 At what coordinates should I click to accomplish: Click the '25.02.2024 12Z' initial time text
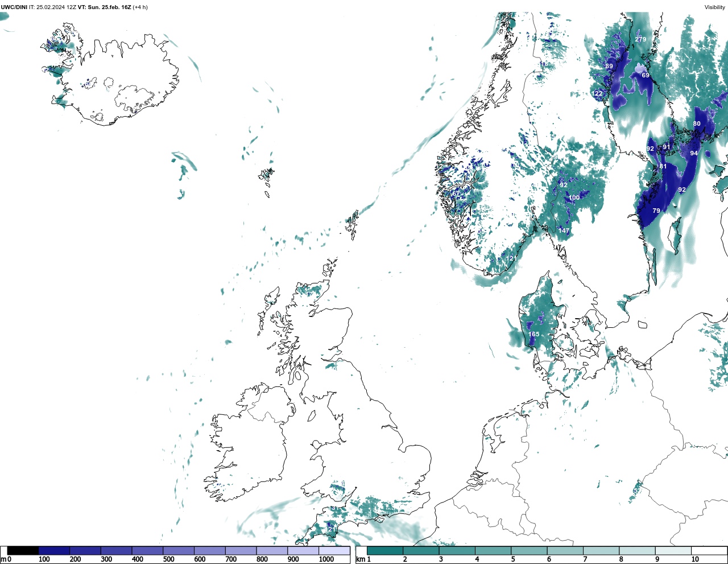56,7
